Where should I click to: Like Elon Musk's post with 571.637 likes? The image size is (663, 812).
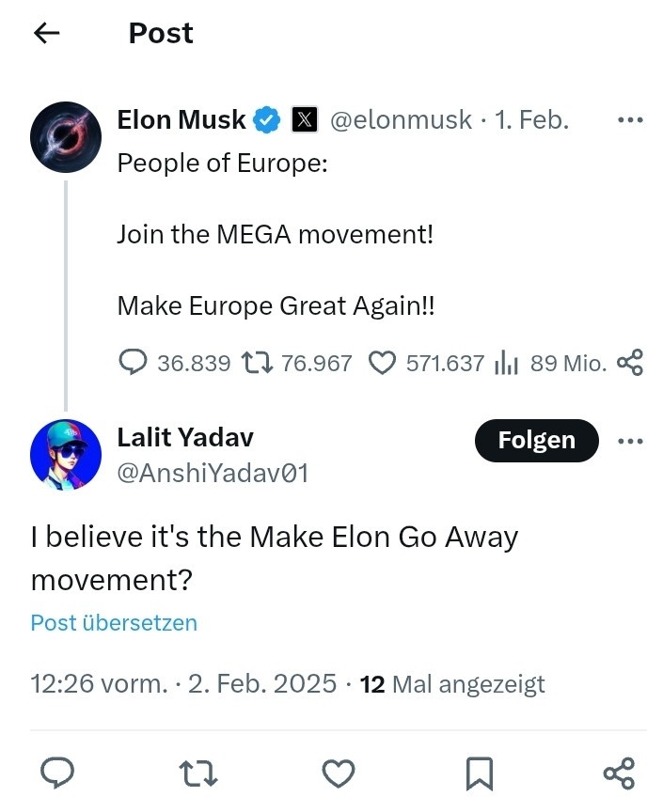(x=381, y=363)
